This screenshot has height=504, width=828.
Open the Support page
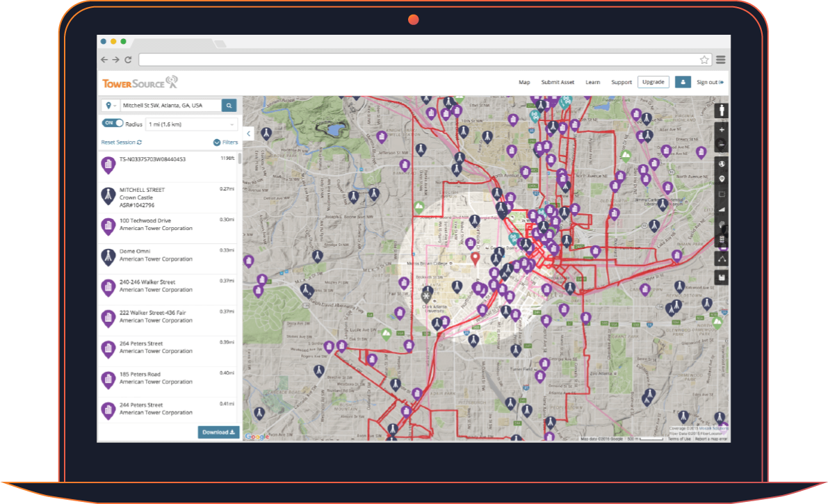click(622, 83)
